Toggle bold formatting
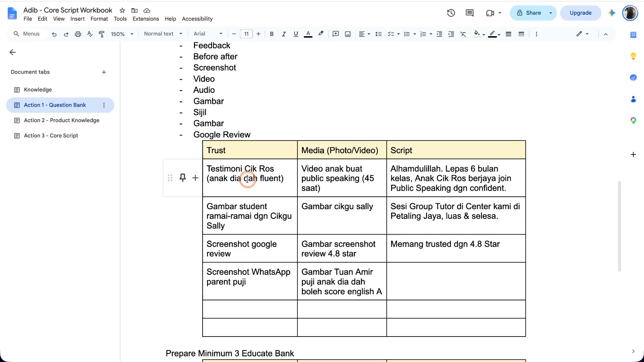The width and height of the screenshot is (644, 362). pyautogui.click(x=272, y=34)
